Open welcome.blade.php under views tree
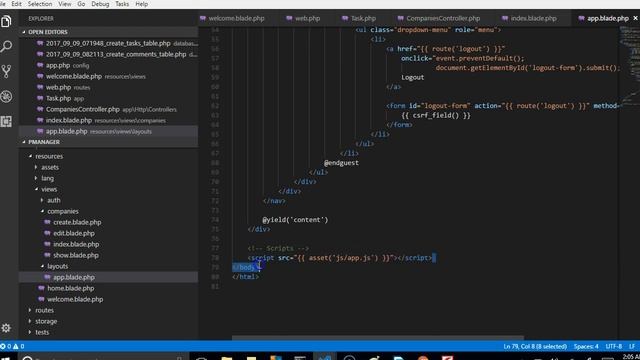This screenshot has width=640, height=360. [x=75, y=299]
